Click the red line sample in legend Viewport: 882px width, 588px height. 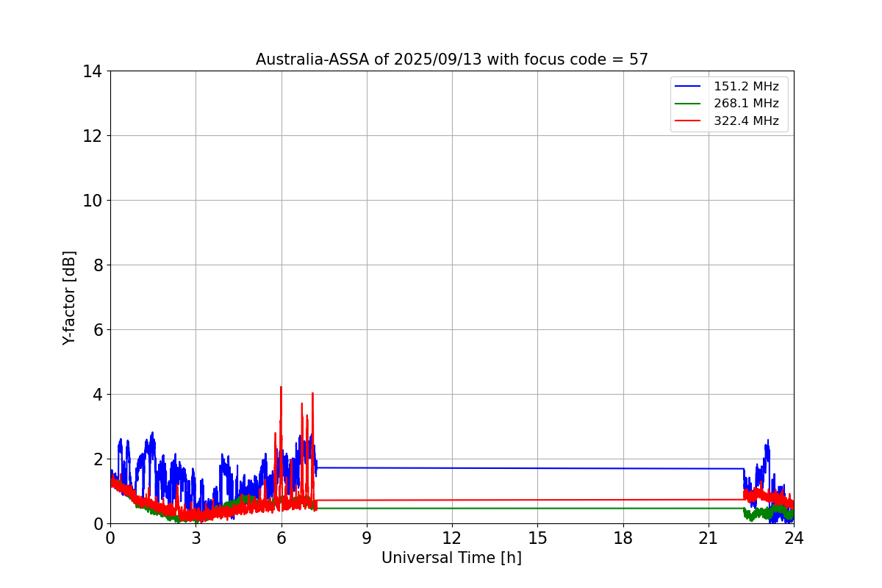(689, 121)
